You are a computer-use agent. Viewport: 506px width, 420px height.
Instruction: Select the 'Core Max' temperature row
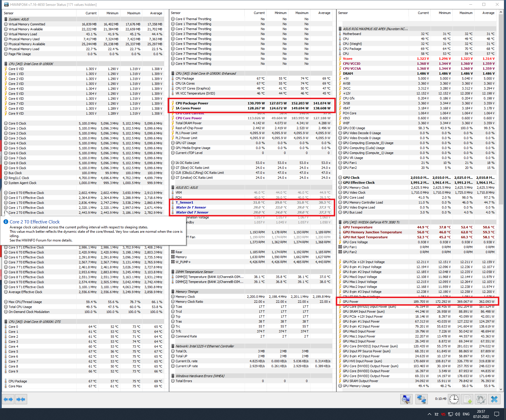click(83, 386)
